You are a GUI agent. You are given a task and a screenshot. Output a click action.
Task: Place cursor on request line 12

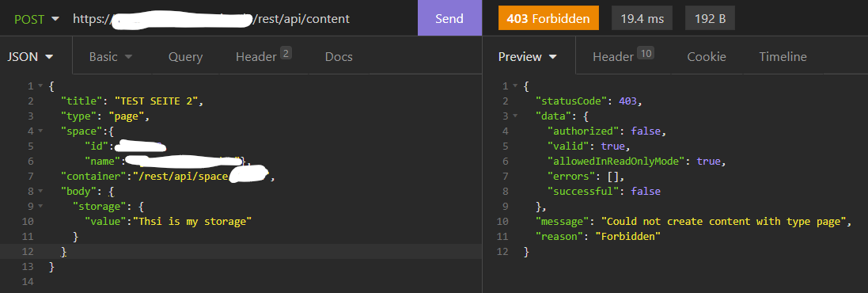(241, 251)
